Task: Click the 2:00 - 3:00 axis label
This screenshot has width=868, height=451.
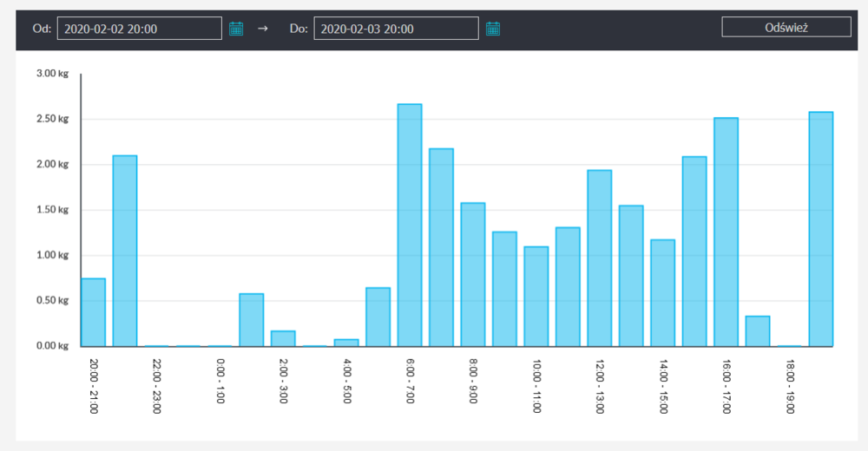Action: pos(284,382)
